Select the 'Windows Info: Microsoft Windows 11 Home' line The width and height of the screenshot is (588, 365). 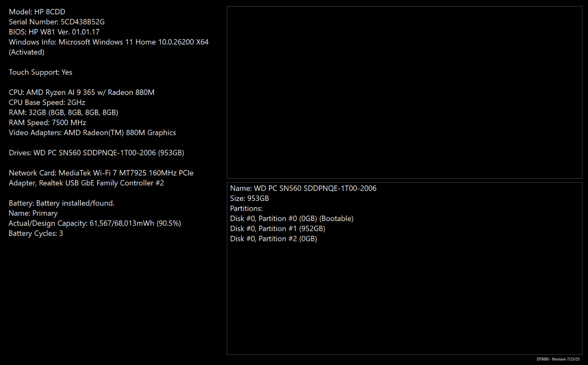(109, 42)
